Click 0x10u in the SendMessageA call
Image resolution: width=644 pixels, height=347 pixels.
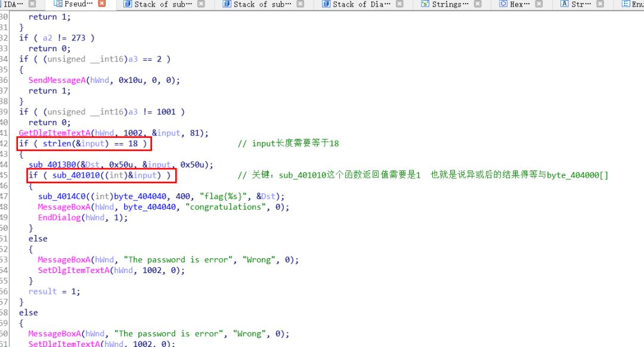click(x=130, y=80)
